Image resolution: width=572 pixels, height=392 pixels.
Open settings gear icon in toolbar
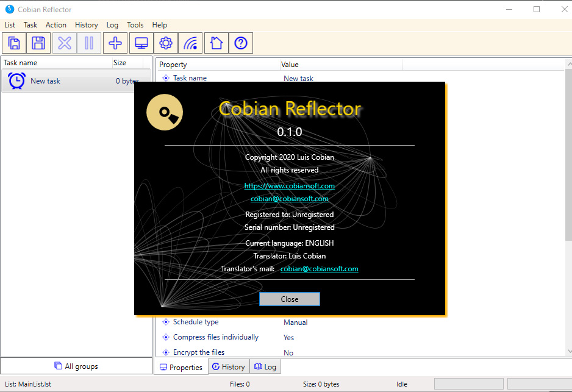[166, 43]
